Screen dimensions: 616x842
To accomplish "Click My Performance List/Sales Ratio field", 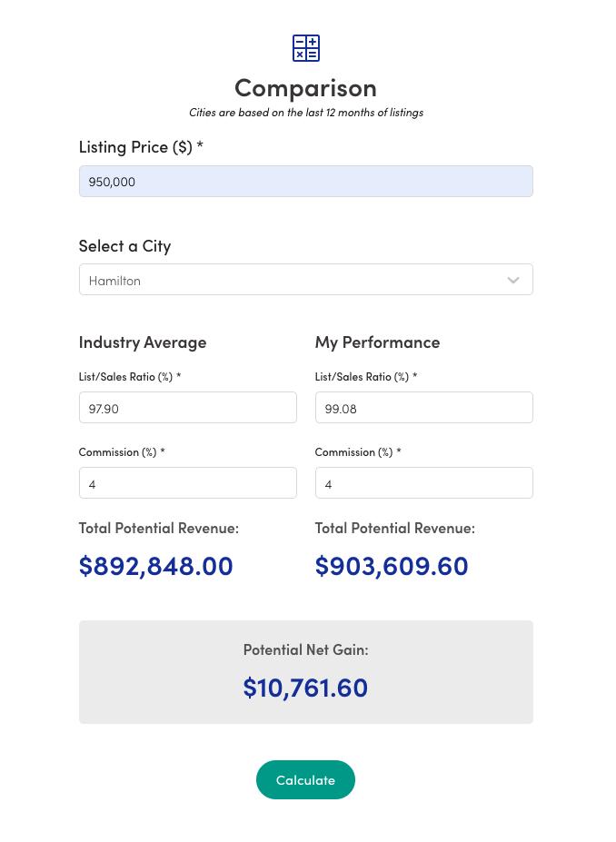I will [x=423, y=408].
